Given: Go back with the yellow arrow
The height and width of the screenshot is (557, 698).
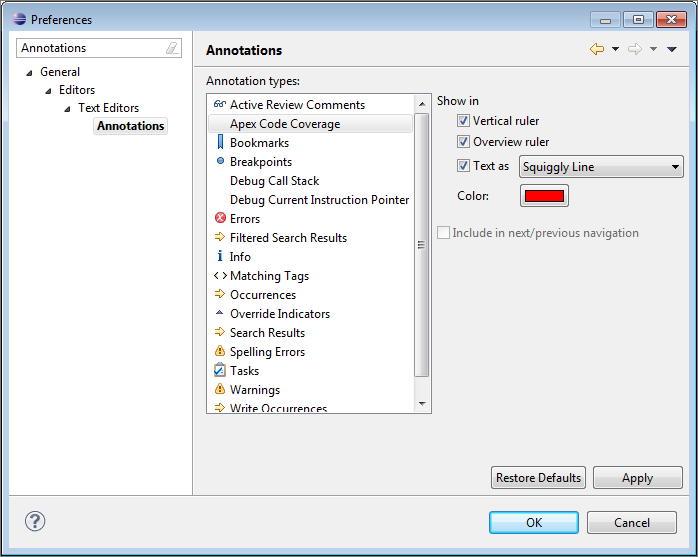Looking at the screenshot, I should coord(597,49).
